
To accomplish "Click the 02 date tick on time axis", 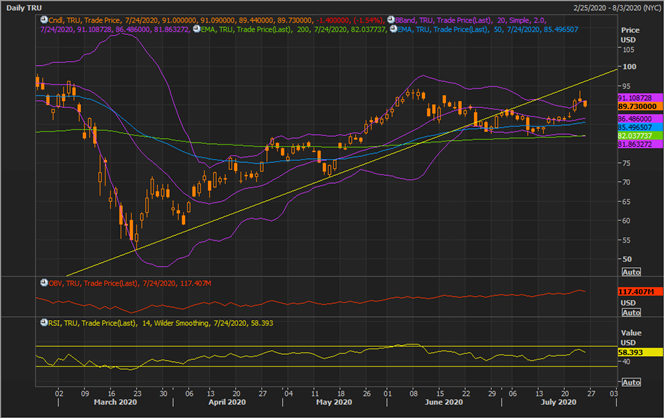I will (x=59, y=394).
